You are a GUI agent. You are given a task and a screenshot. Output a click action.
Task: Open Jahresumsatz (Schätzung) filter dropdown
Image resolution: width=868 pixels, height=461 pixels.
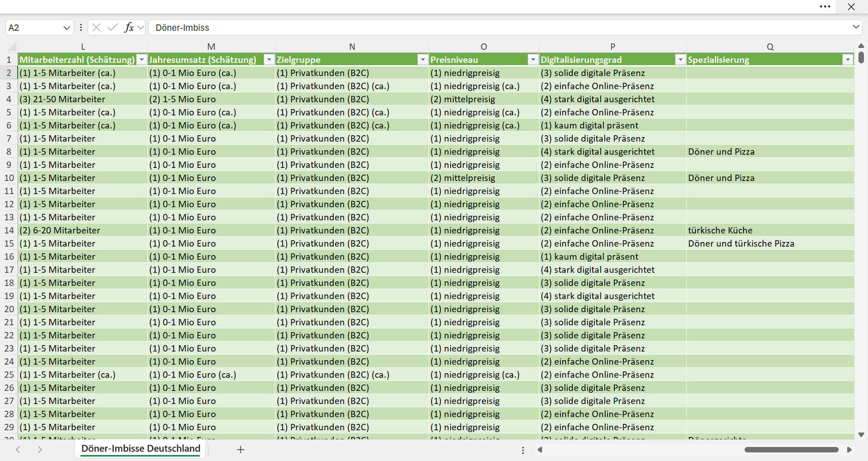pos(269,60)
